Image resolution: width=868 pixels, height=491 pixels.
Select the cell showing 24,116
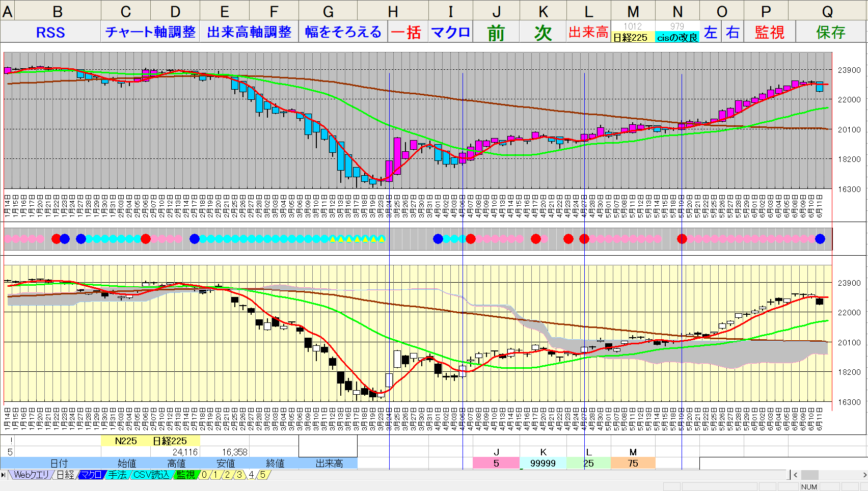[x=175, y=452]
